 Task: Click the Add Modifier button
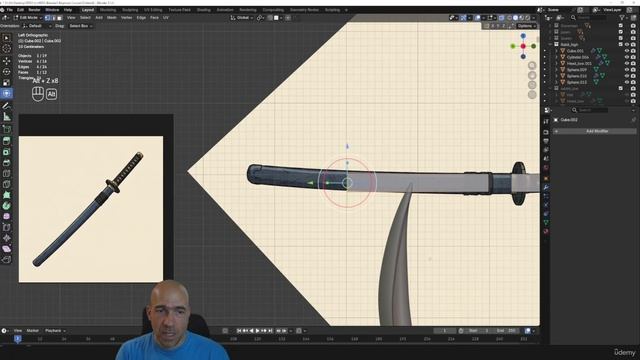(x=595, y=131)
